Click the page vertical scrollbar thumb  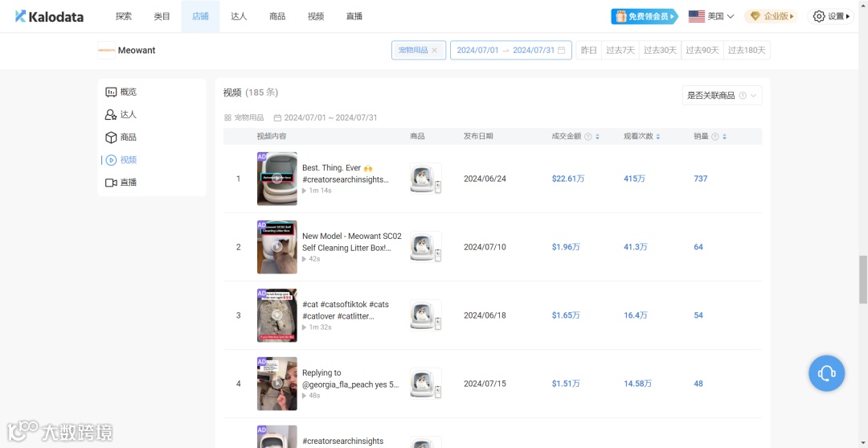(x=863, y=280)
